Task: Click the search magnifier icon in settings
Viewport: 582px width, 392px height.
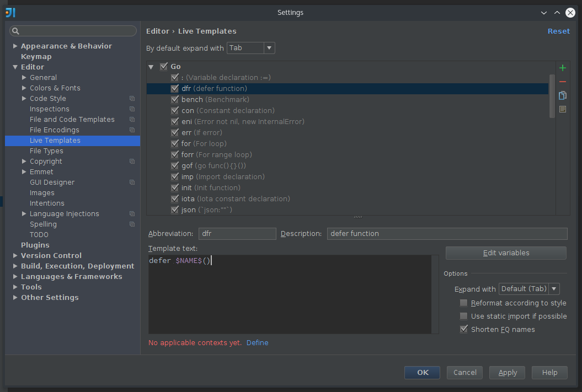Action: [16, 31]
